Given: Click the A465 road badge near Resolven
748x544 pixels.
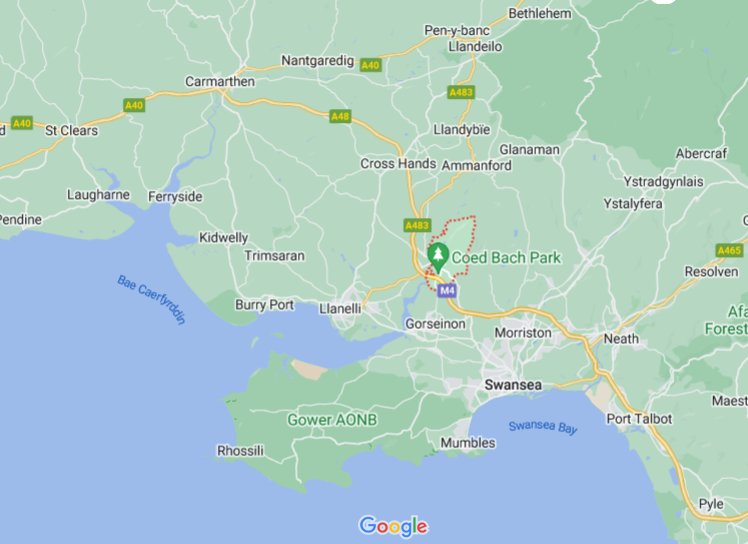Looking at the screenshot, I should tap(729, 251).
